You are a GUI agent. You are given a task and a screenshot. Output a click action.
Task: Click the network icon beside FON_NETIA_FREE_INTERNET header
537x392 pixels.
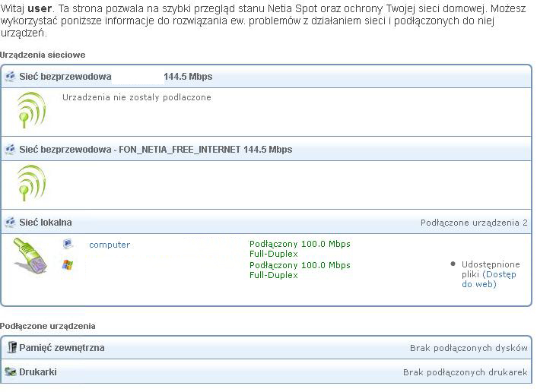click(11, 149)
